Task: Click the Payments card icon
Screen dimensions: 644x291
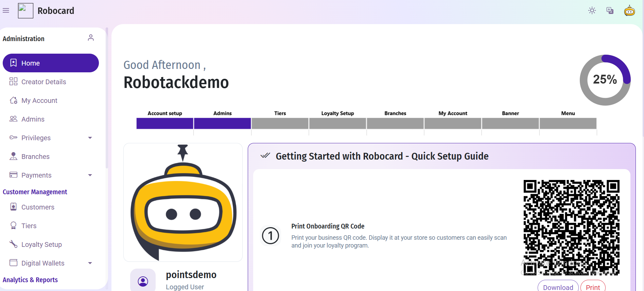Action: tap(14, 175)
